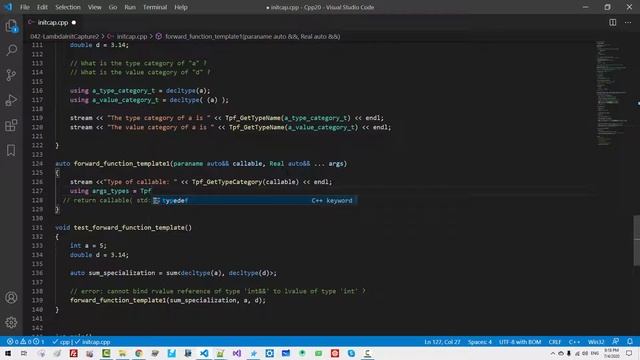
Task: Open the Edit menu
Action: click(x=42, y=7)
